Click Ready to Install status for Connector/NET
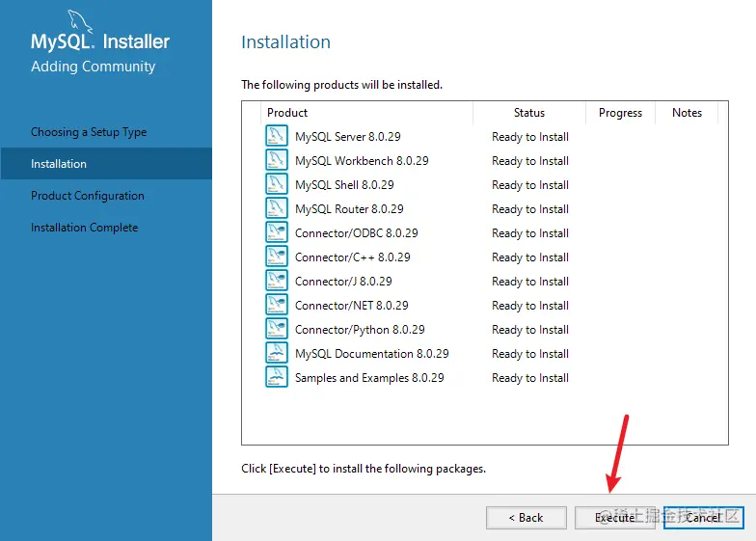This screenshot has height=541, width=756. [530, 306]
